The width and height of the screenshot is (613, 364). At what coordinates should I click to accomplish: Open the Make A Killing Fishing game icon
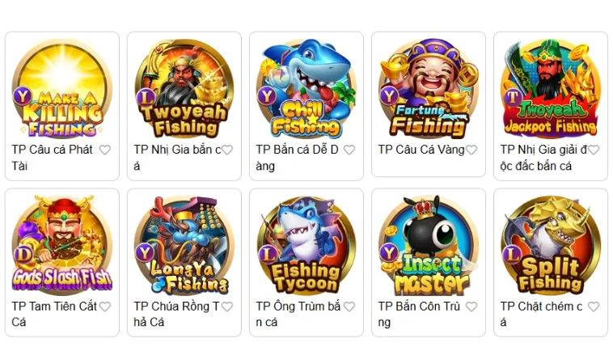click(x=62, y=88)
